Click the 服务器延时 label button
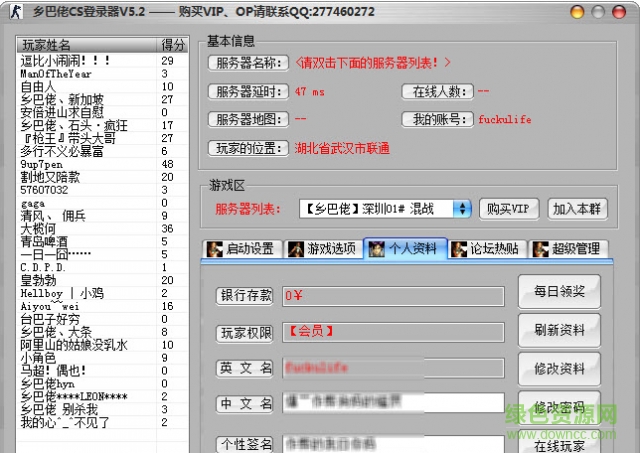640x453 pixels. click(248, 91)
